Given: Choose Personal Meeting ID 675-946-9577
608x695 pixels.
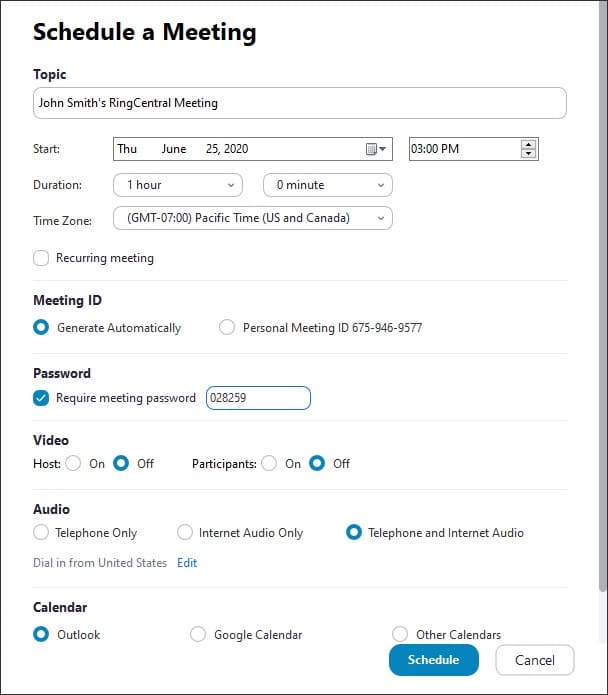Looking at the screenshot, I should 227,327.
